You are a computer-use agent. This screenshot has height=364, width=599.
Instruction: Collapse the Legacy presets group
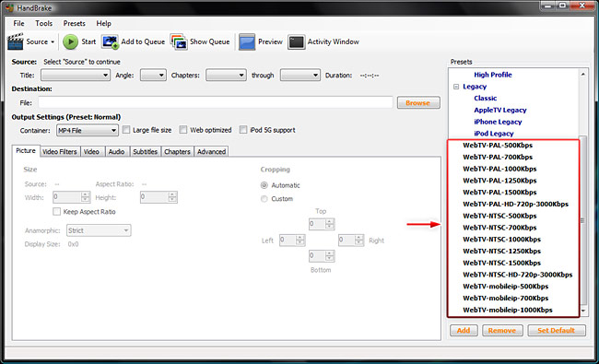456,87
